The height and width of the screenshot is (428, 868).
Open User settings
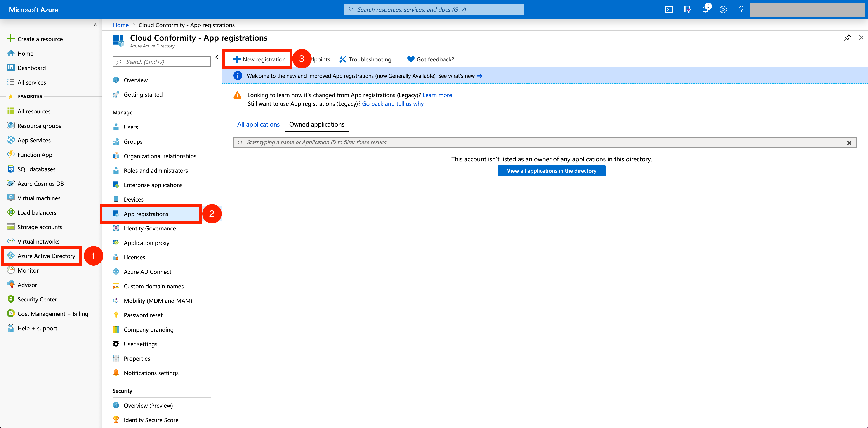coord(135,344)
